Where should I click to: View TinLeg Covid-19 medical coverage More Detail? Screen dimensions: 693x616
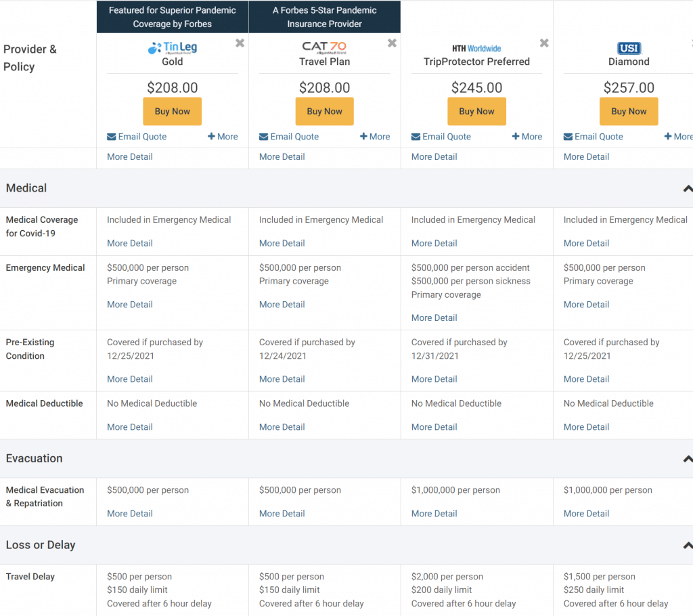tap(129, 243)
